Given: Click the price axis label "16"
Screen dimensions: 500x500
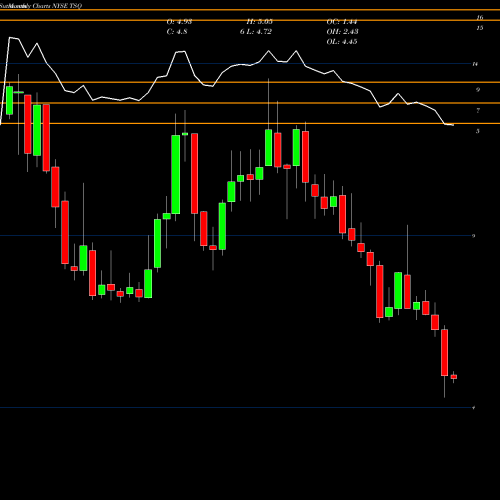Looking at the screenshot, I should point(480,18).
